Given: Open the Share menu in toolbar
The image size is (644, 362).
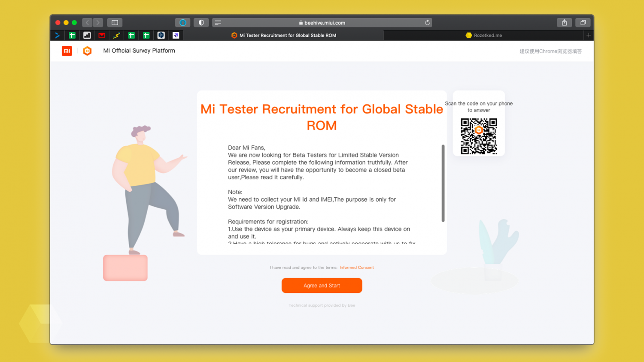Looking at the screenshot, I should point(565,22).
